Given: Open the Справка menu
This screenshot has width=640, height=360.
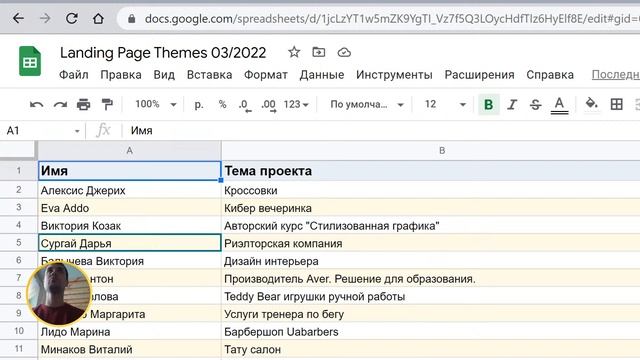Looking at the screenshot, I should 550,75.
